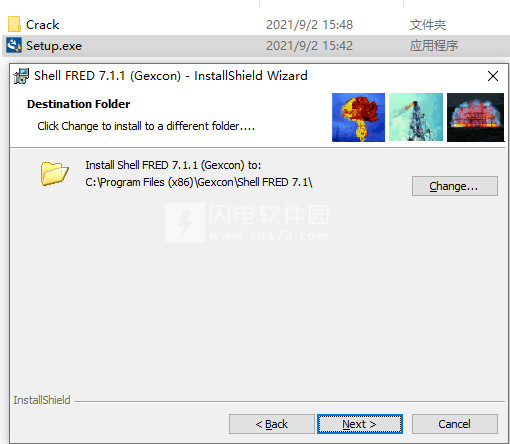
Task: Go to the next step with Next >
Action: (360, 424)
